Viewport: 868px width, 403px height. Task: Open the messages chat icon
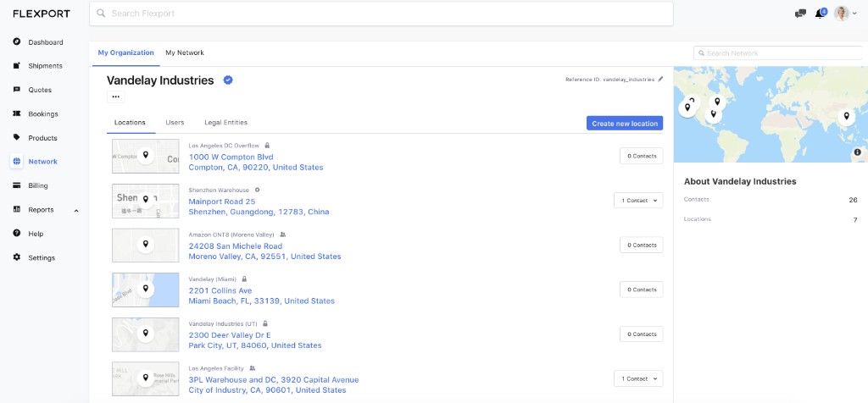800,14
